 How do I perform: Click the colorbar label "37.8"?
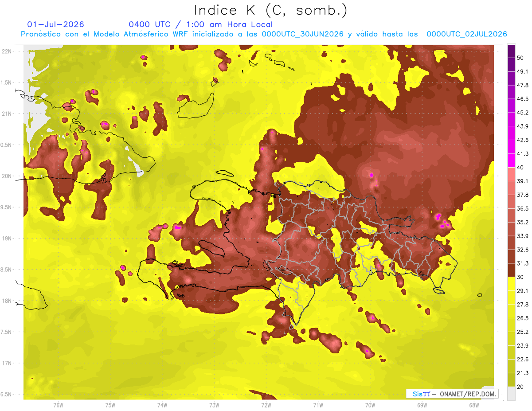pos(523,195)
